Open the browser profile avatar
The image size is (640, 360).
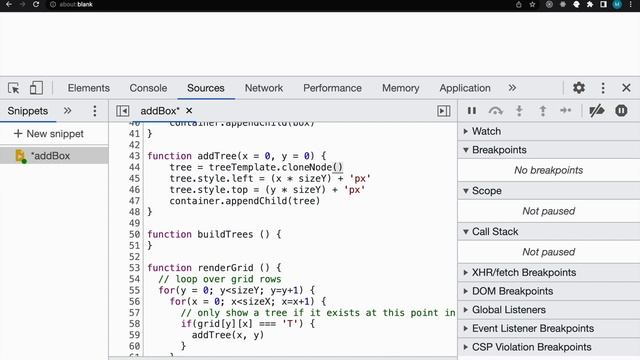tap(617, 4)
